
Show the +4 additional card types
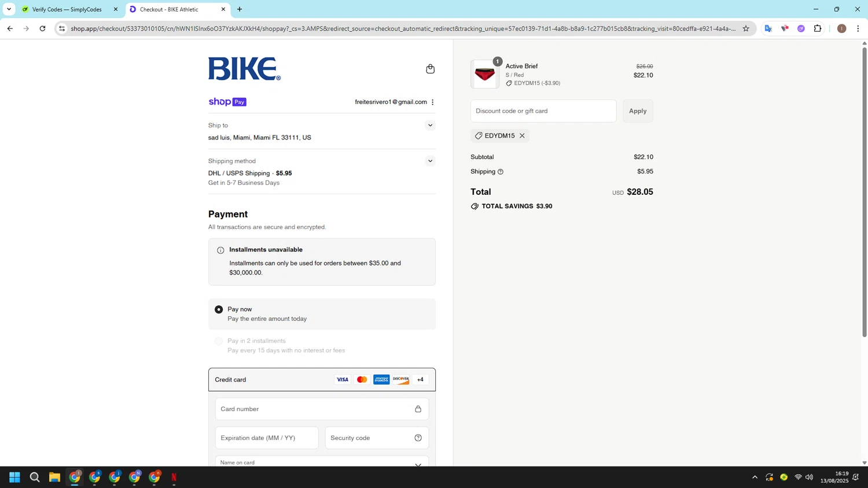click(420, 380)
